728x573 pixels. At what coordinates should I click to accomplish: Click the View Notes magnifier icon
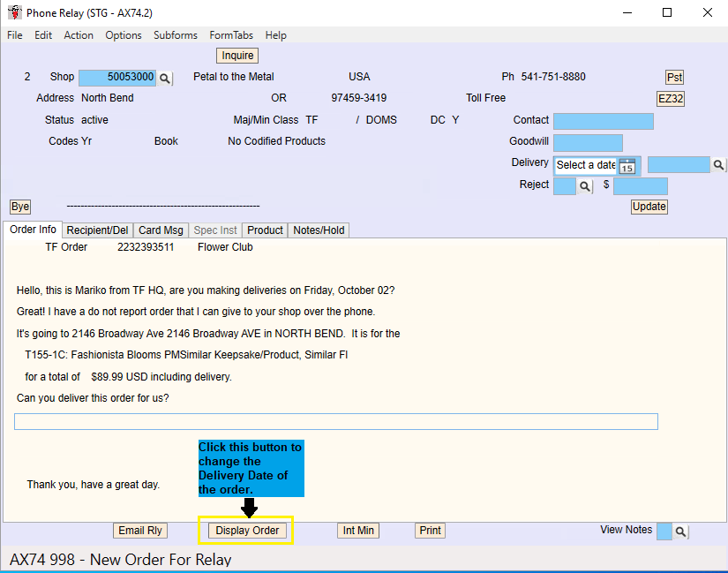680,532
